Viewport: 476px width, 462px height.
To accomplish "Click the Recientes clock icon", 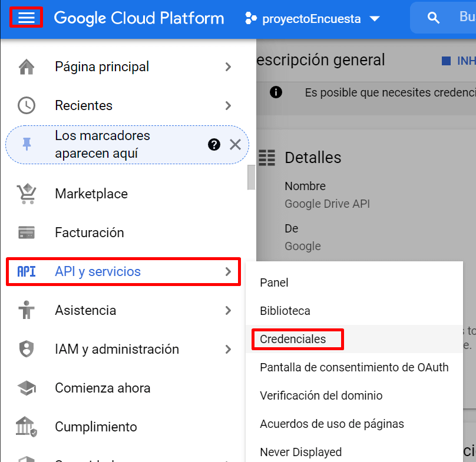I will coord(27,105).
